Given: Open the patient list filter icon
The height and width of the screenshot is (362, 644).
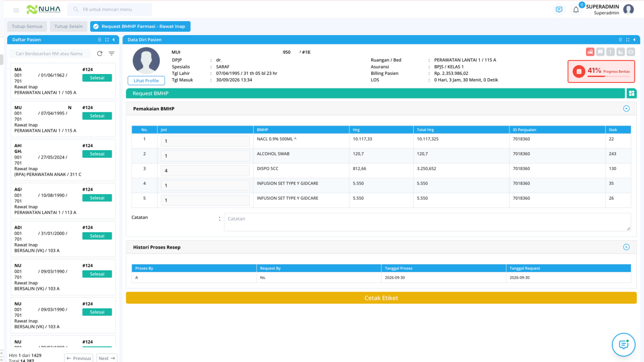Looking at the screenshot, I should point(111,53).
